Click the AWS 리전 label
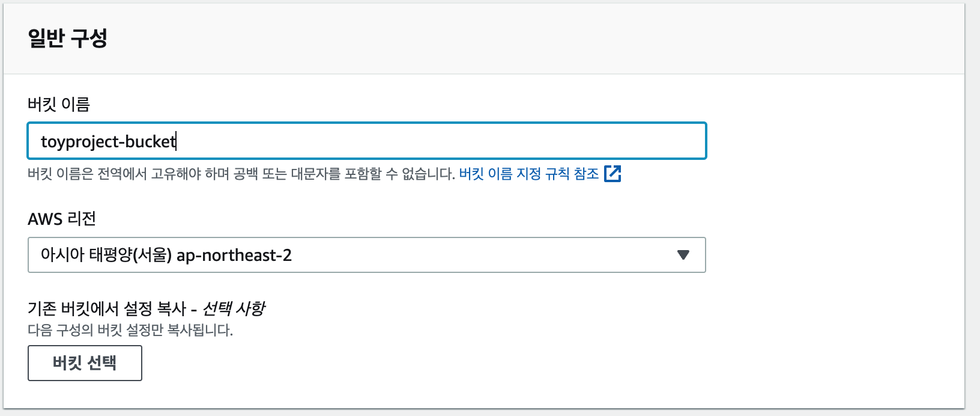 coord(62,219)
